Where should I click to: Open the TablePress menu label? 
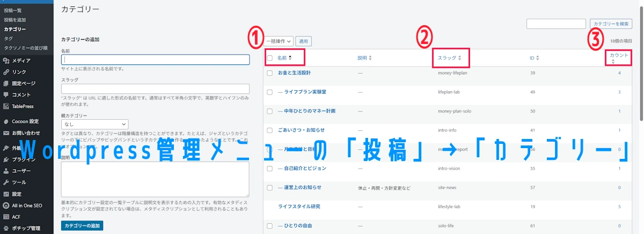(23, 106)
